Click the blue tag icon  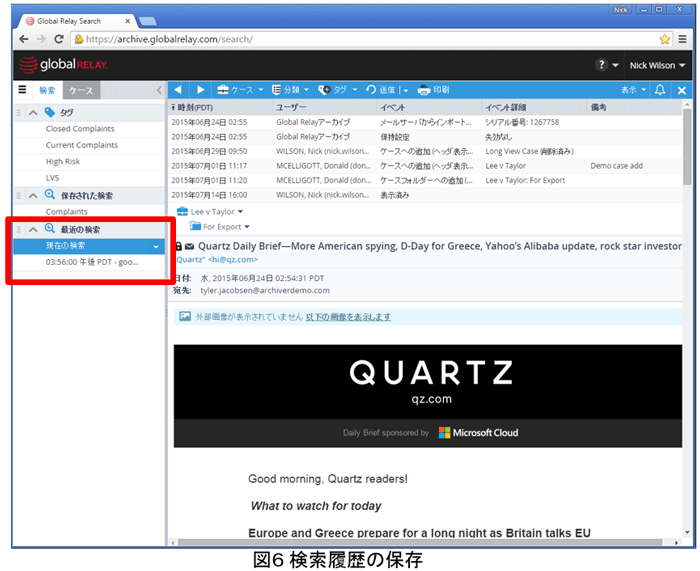pos(50,112)
